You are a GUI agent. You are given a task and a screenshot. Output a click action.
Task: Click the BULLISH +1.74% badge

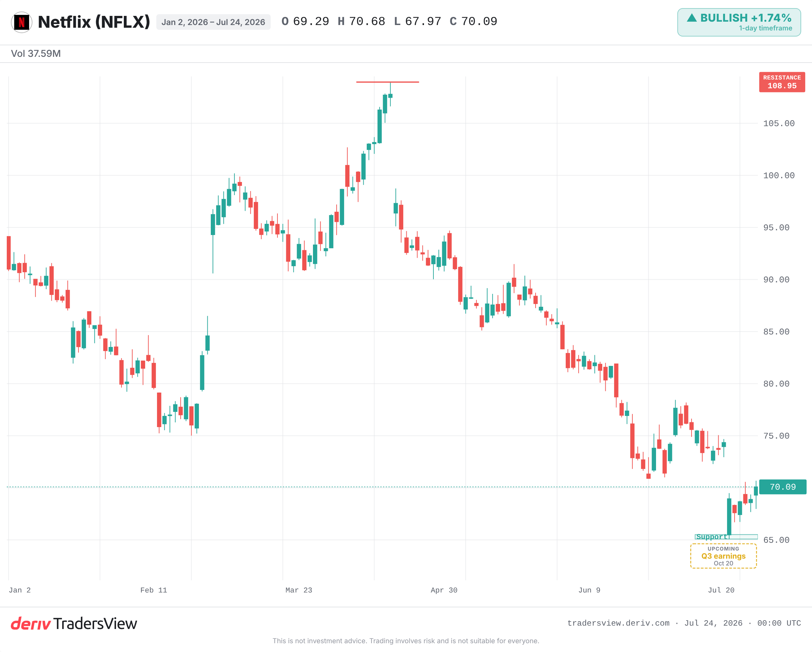coord(739,22)
